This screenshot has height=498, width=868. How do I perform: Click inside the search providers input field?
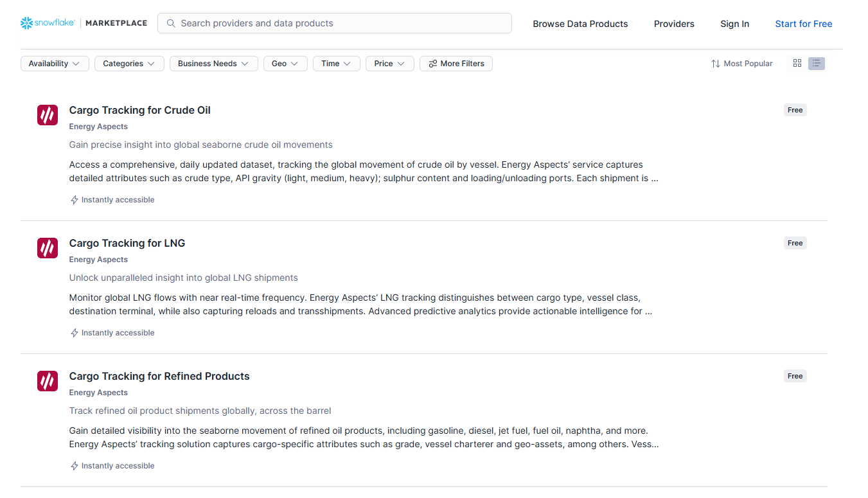(x=334, y=23)
